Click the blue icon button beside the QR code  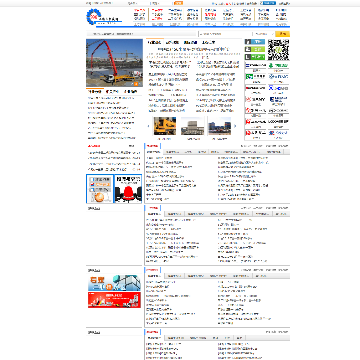(255, 42)
